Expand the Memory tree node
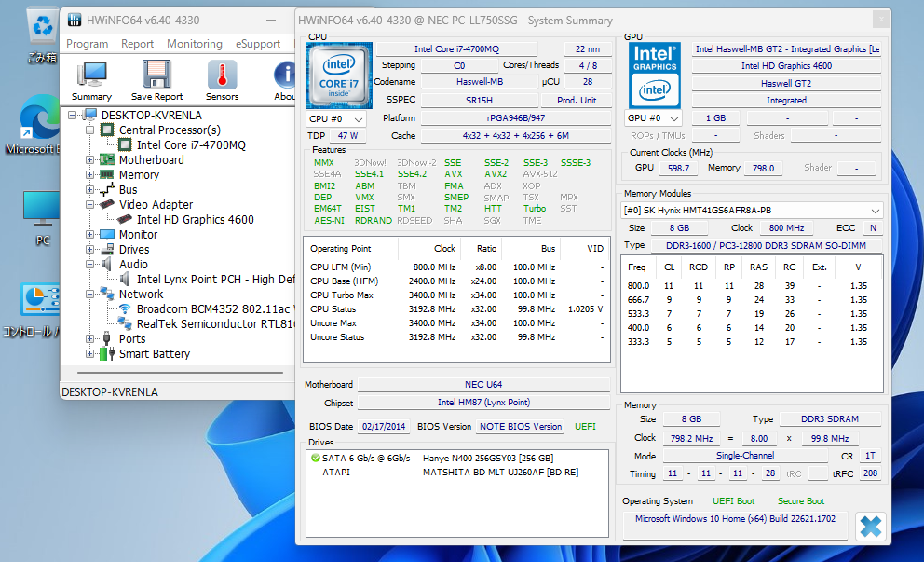Image resolution: width=924 pixels, height=562 pixels. point(89,174)
